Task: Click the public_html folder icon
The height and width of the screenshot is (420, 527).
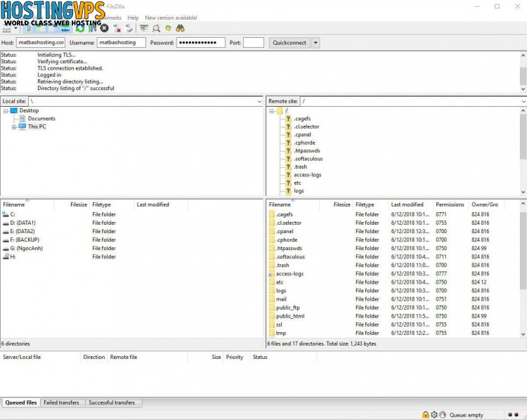Action: (272, 316)
